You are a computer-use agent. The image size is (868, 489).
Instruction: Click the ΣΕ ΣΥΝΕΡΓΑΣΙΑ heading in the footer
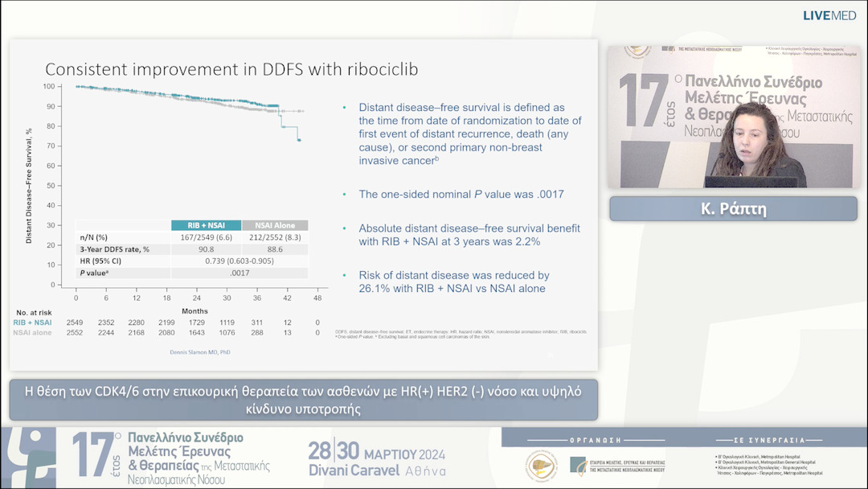pos(769,440)
